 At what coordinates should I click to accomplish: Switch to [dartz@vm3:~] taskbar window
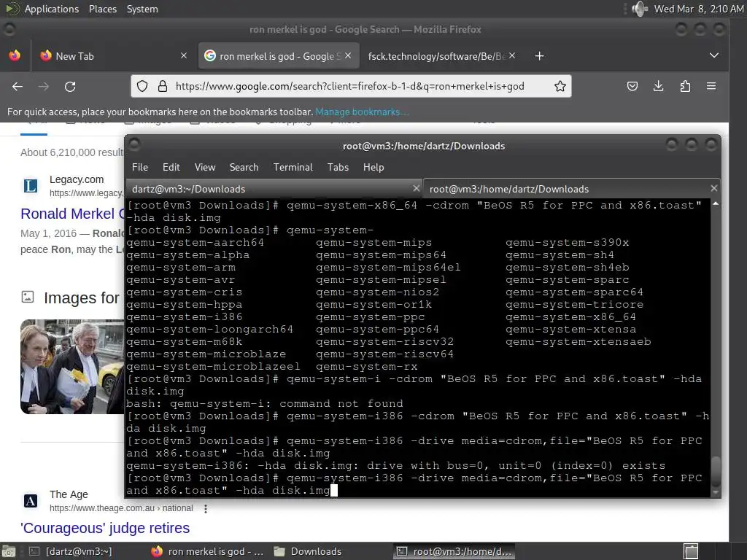(71, 551)
